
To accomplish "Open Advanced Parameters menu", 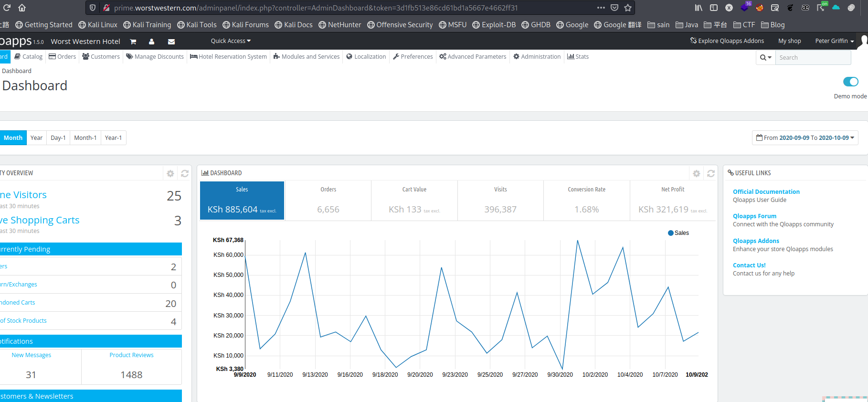I will coord(473,56).
